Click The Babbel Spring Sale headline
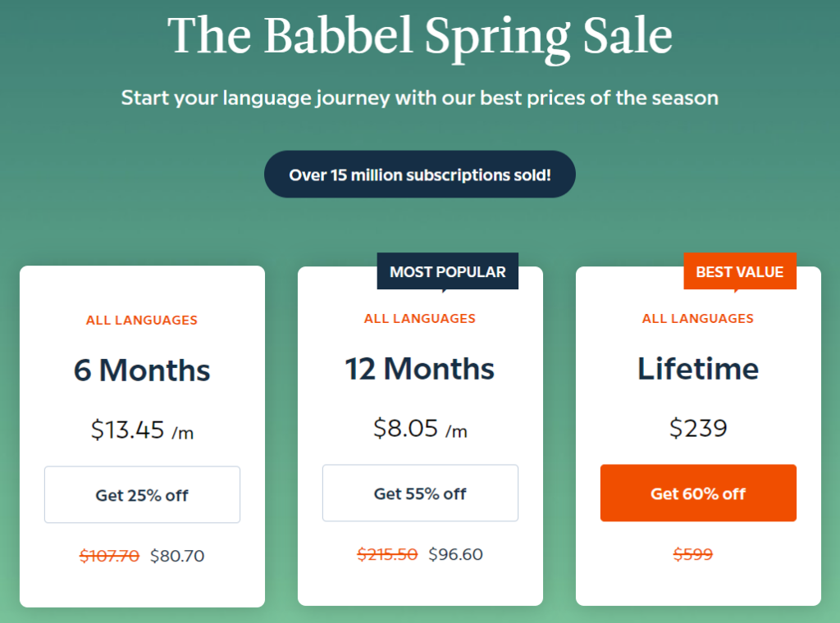The height and width of the screenshot is (623, 840). (x=419, y=36)
